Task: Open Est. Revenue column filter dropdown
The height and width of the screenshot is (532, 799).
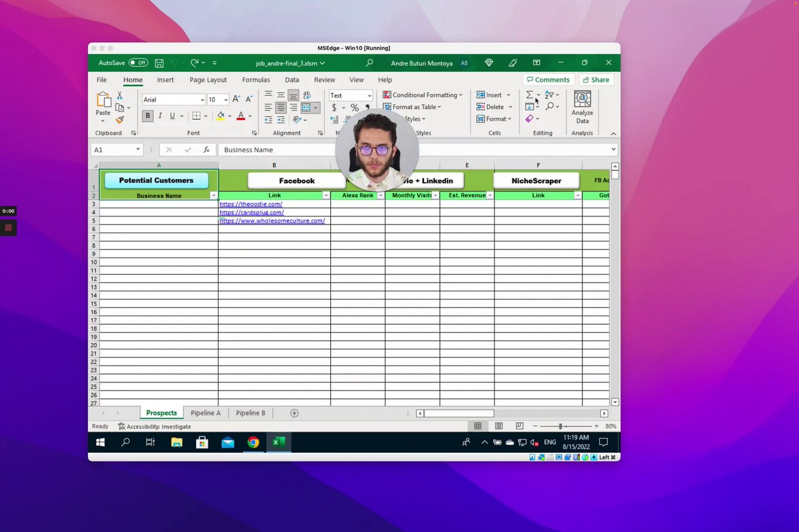Action: (x=490, y=196)
